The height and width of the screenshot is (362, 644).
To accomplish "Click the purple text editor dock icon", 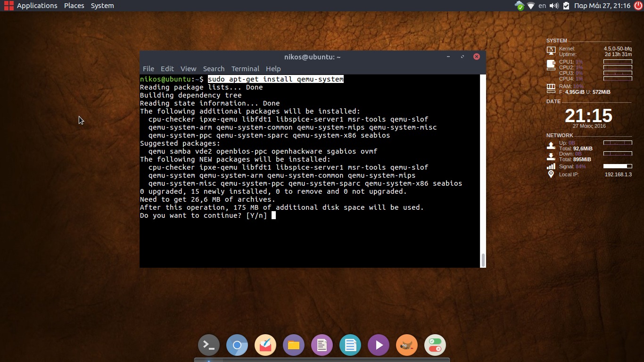I will pos(322,345).
